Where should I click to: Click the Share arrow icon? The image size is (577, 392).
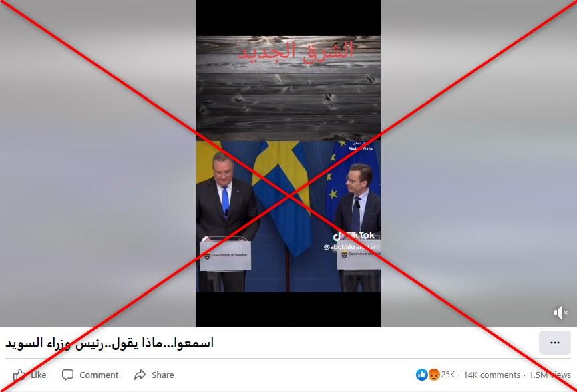point(140,375)
